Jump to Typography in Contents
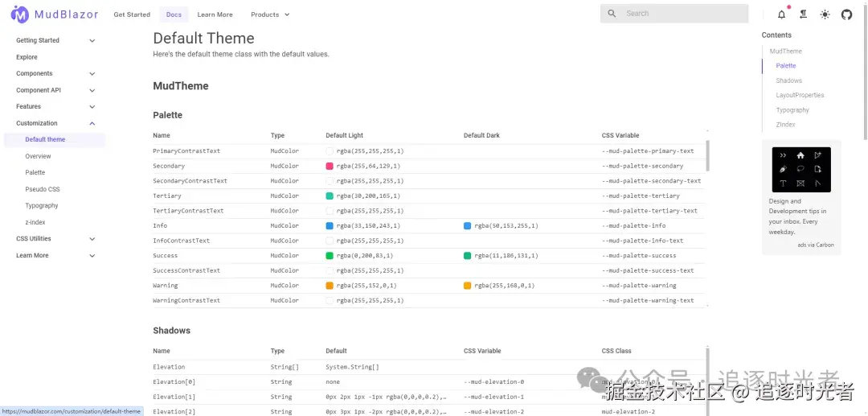 (x=792, y=110)
